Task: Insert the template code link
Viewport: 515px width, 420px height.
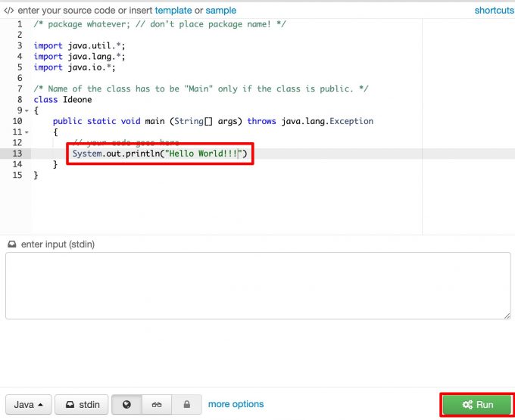Action: tap(173, 11)
